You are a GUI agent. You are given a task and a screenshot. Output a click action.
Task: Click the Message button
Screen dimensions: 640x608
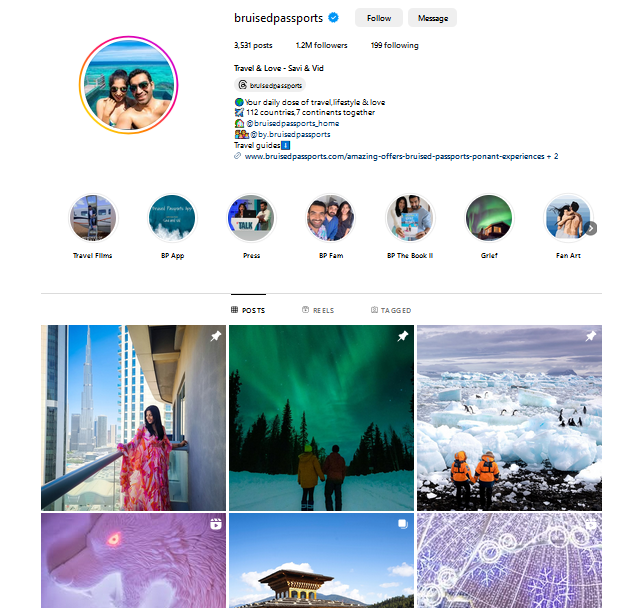(433, 18)
